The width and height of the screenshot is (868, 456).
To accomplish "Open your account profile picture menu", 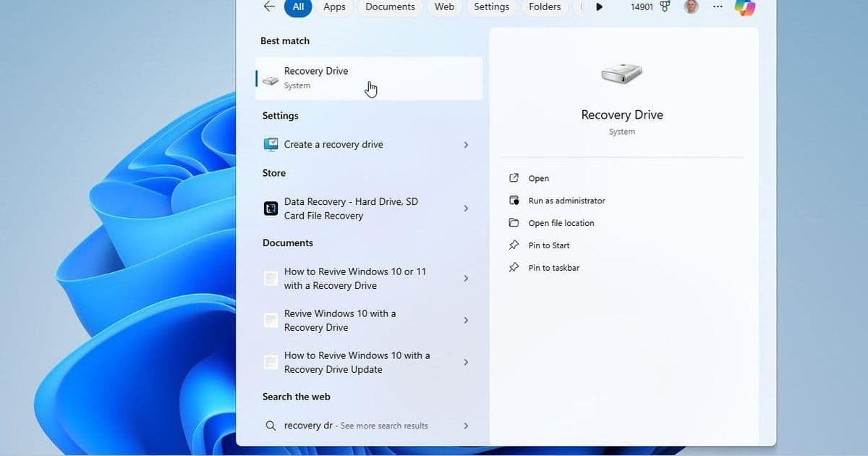I will point(691,7).
